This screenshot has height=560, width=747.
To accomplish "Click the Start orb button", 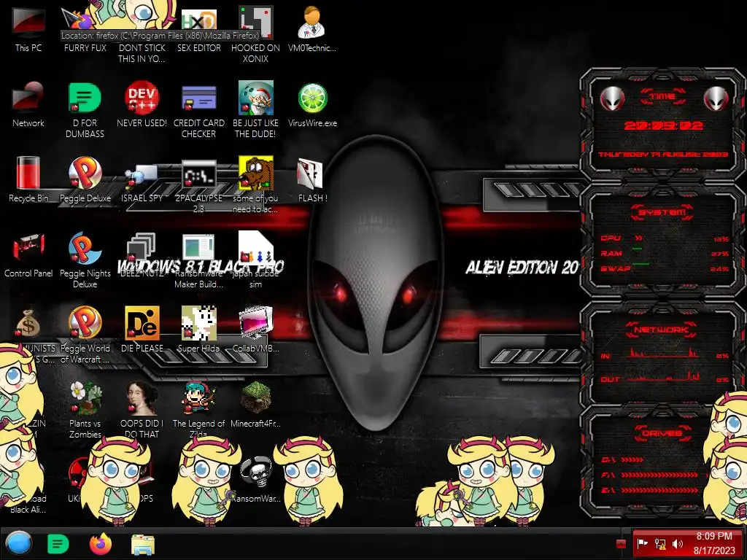I will tap(19, 543).
